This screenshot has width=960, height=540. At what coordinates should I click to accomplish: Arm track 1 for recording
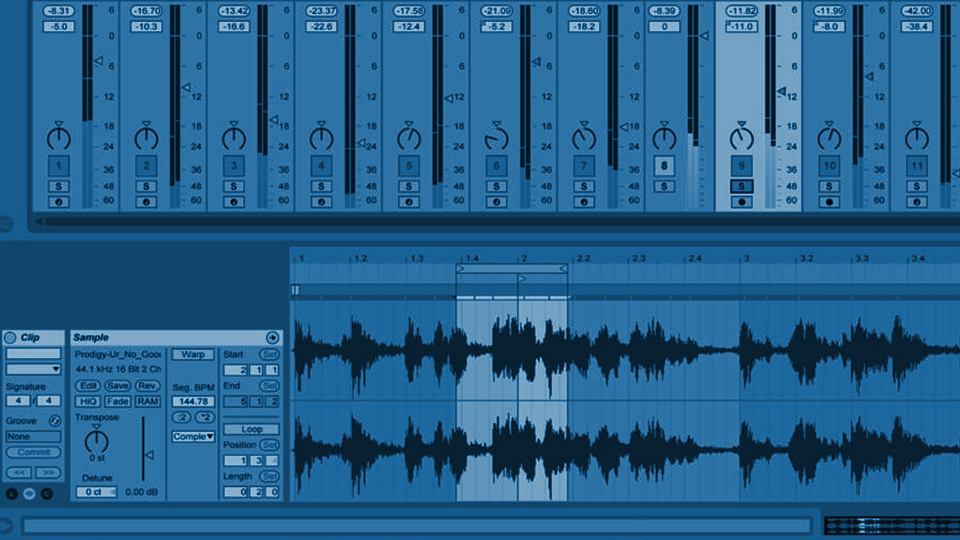59,202
